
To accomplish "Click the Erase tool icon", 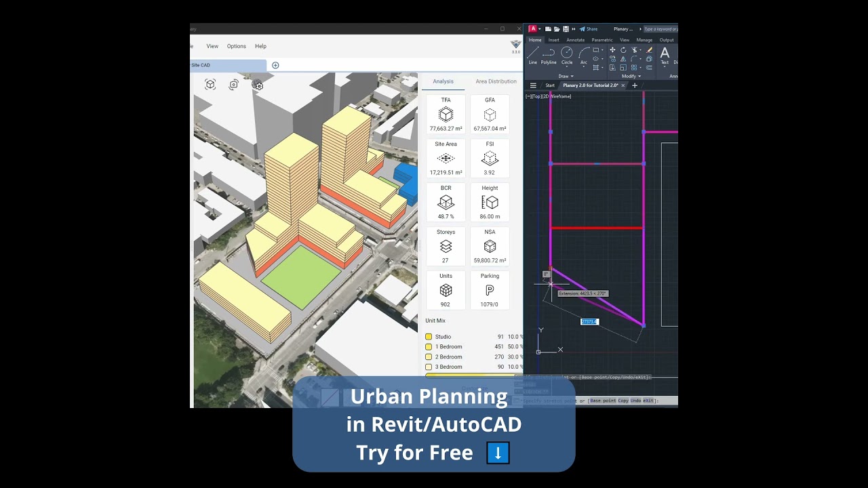I will [x=649, y=49].
